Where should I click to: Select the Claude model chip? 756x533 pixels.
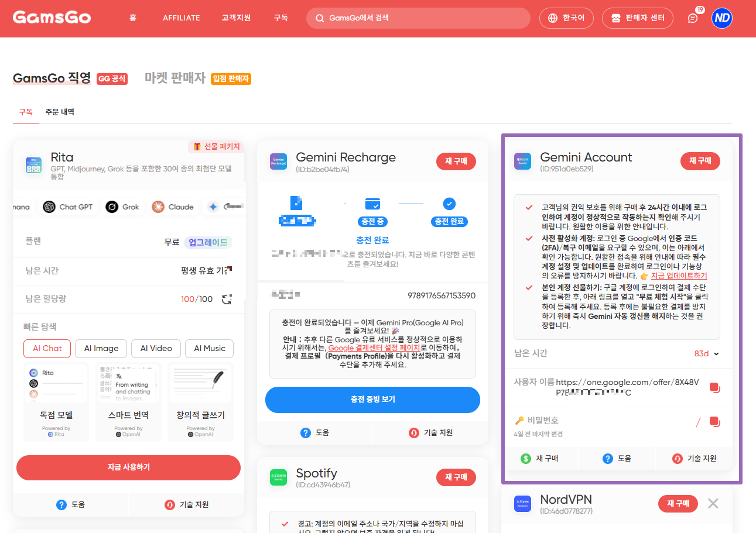(173, 207)
